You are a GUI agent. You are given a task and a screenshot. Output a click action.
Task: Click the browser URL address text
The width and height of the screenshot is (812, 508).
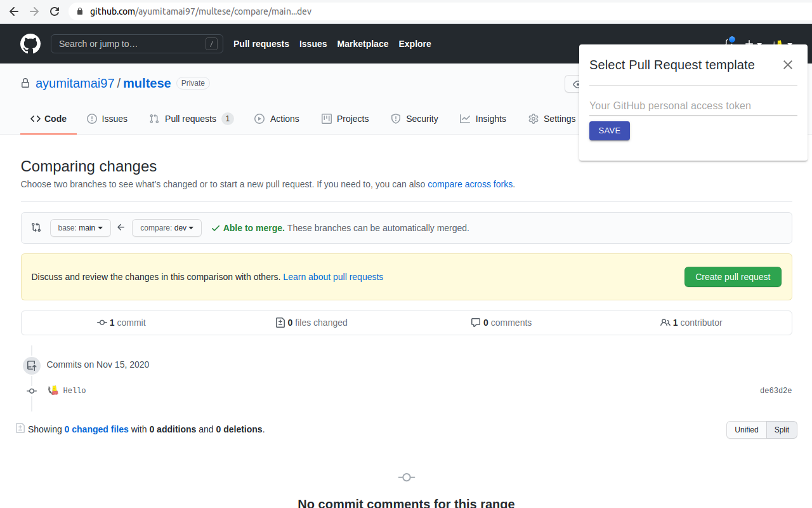(200, 11)
